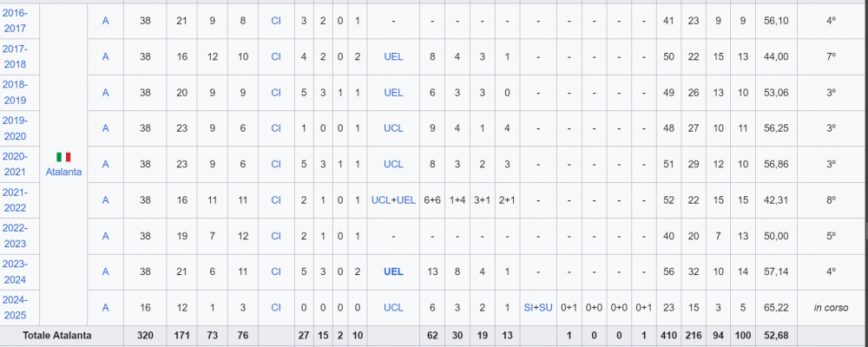Screen dimensions: 868x347
Task: Visit the 2023-2024 season link
Action: [14, 272]
